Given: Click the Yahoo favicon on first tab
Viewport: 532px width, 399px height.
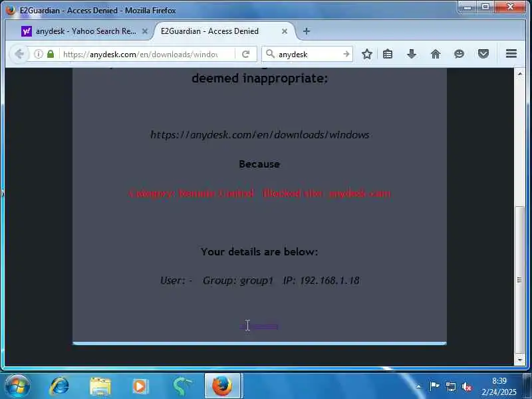Looking at the screenshot, I should [26, 31].
